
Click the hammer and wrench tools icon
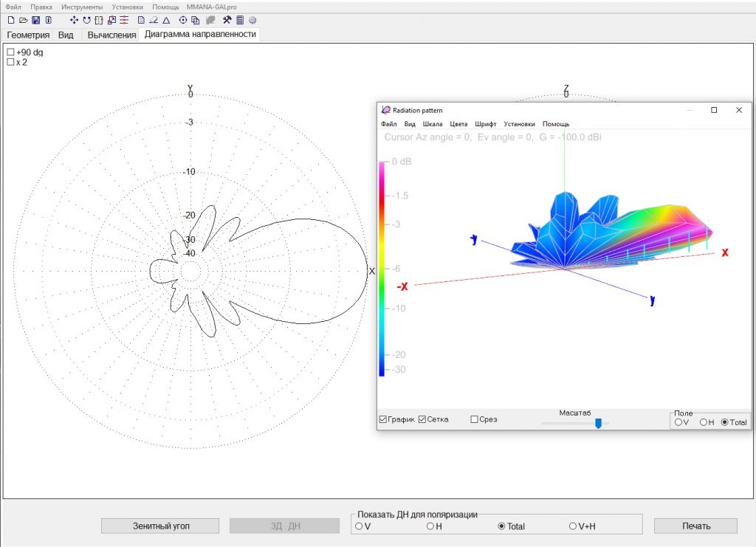pyautogui.click(x=227, y=20)
